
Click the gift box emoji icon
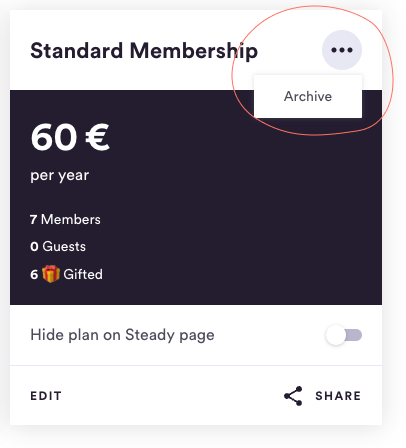coord(51,274)
